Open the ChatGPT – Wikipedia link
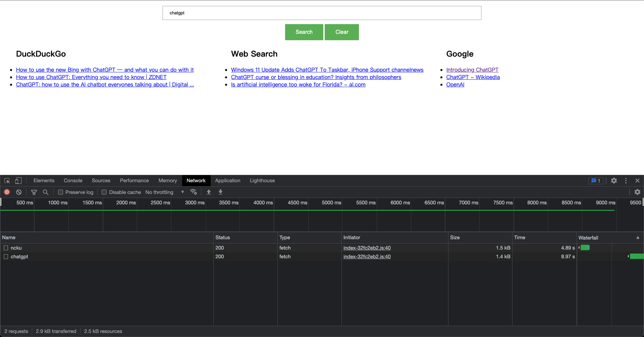The width and height of the screenshot is (644, 337). click(473, 77)
